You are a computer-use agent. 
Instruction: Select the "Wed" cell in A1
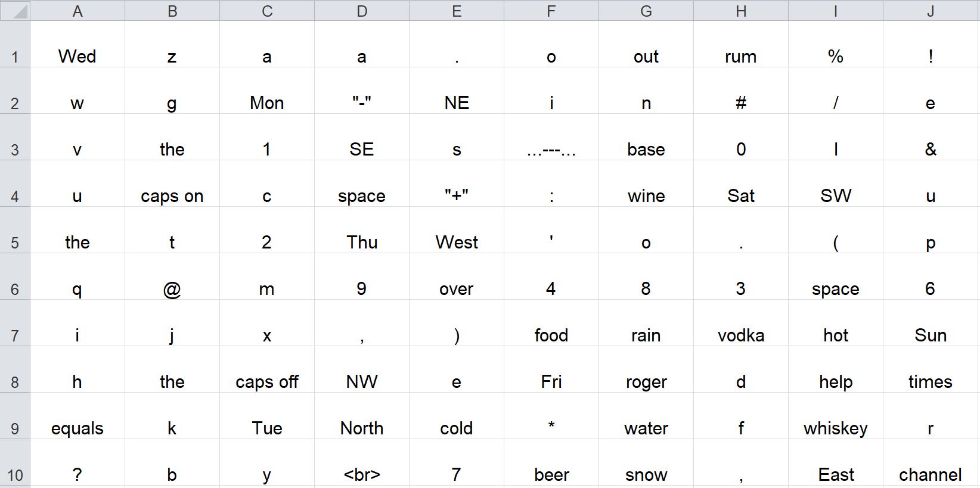pyautogui.click(x=77, y=44)
